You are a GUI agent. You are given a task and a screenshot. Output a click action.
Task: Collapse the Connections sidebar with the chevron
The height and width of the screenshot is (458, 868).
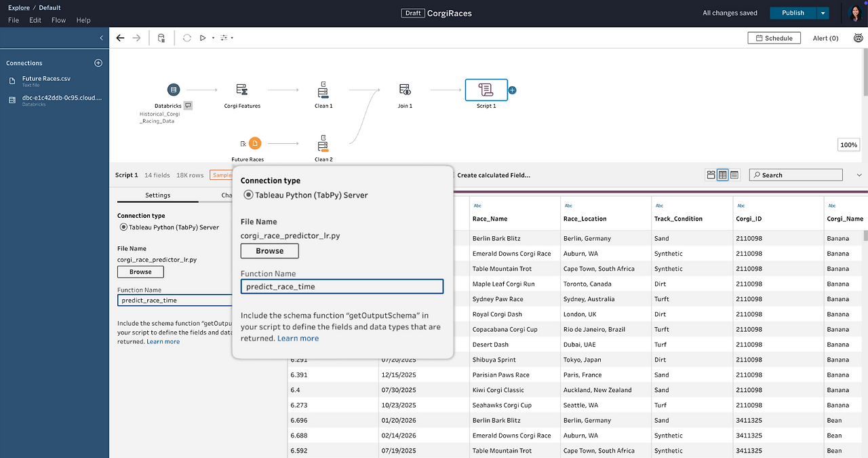pos(102,38)
